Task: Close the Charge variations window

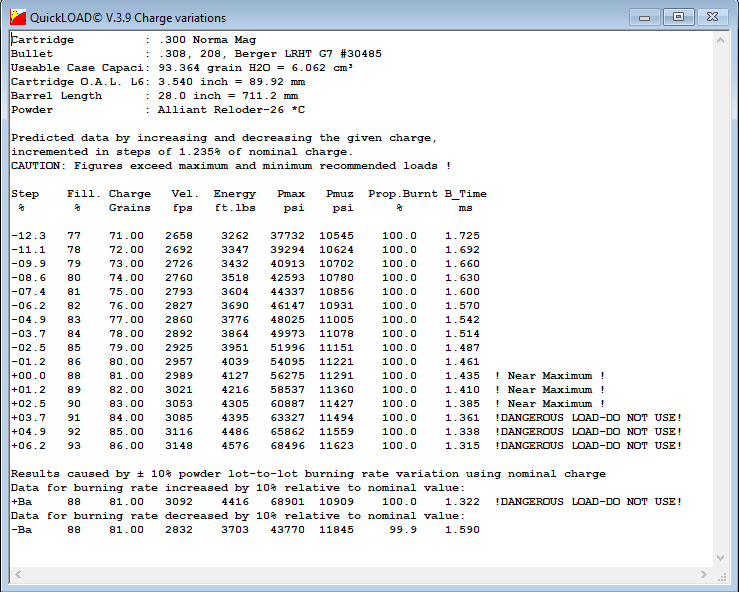Action: coord(713,17)
